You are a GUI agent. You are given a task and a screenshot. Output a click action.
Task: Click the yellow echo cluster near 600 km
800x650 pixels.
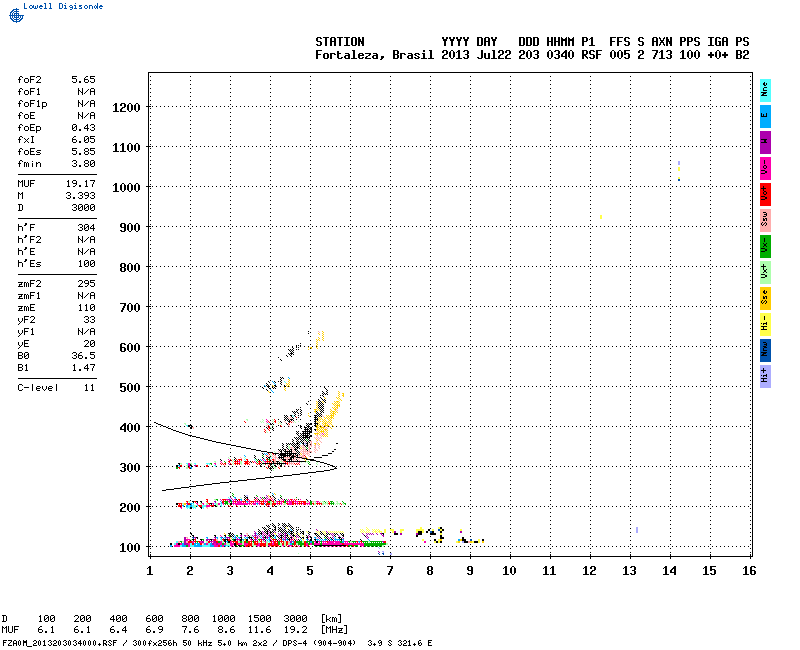(x=318, y=339)
